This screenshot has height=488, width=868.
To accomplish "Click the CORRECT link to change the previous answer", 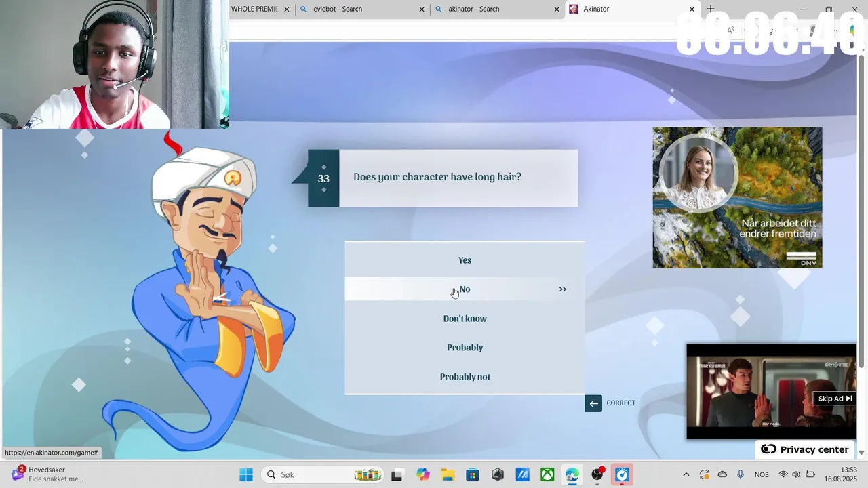I will (620, 403).
